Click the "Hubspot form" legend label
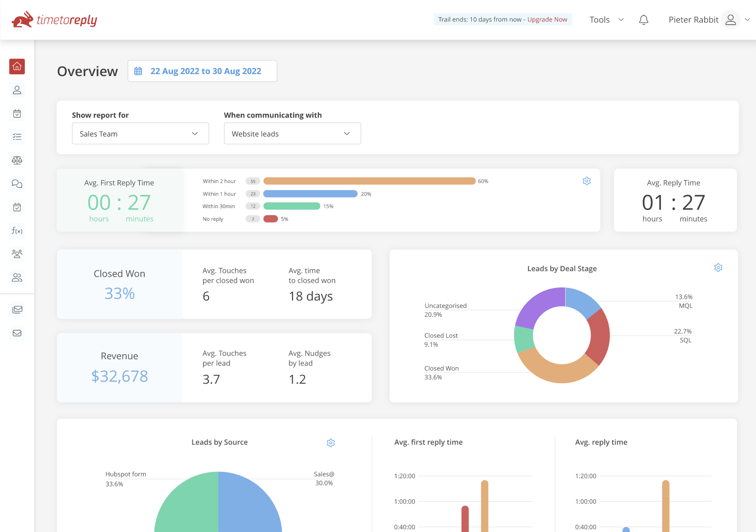The image size is (756, 532). click(x=126, y=474)
